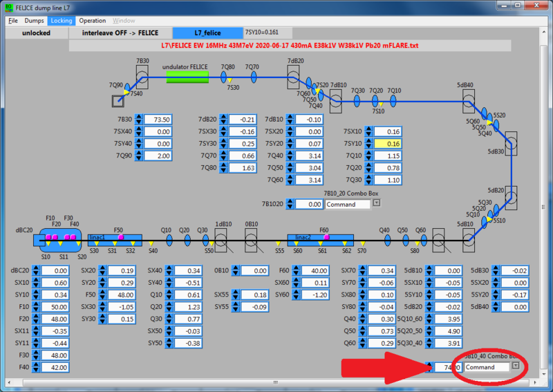The width and height of the screenshot is (553, 392).
Task: Click the 0B10 dipole symbol on beamline
Action: pyautogui.click(x=252, y=241)
